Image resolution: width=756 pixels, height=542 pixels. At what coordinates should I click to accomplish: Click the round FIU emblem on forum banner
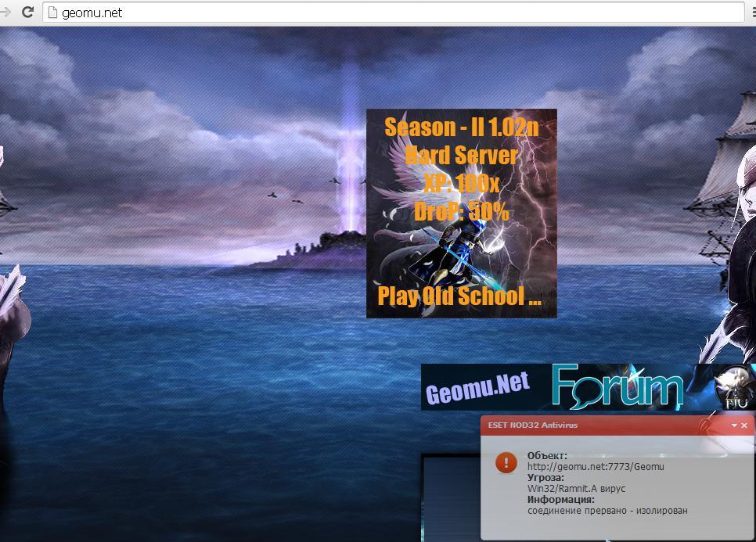[736, 388]
